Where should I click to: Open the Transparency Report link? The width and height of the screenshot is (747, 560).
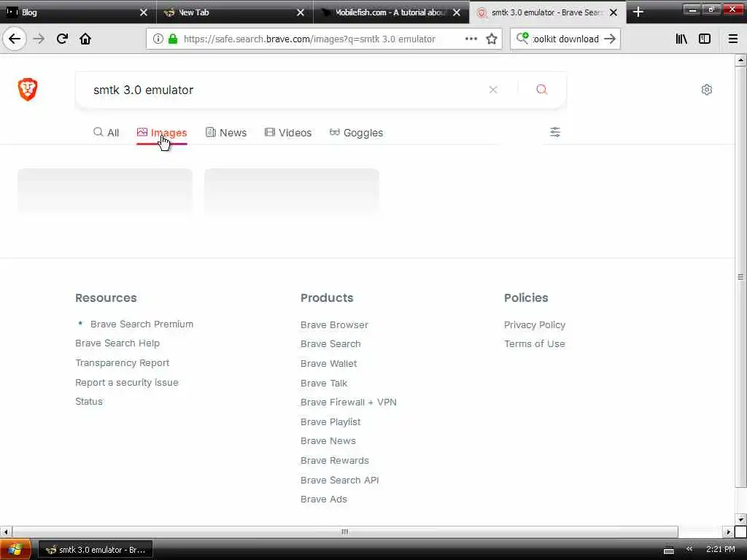click(x=122, y=362)
